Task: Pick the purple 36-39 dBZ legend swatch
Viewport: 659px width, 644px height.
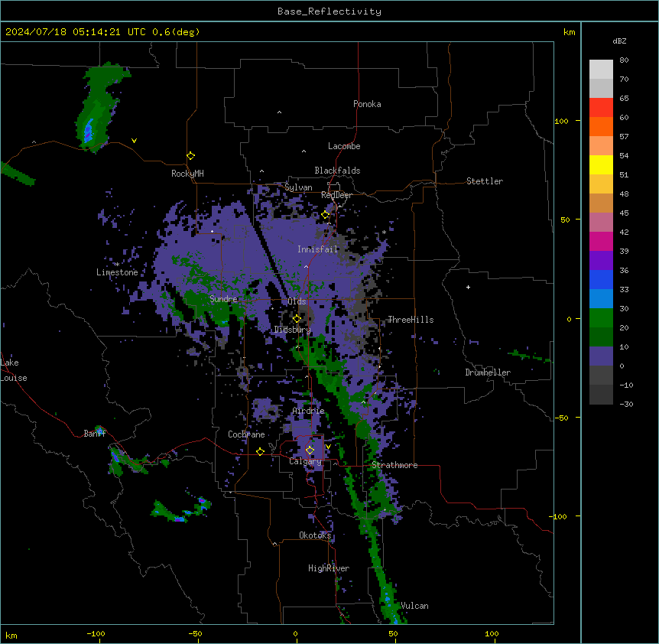Action: point(601,261)
